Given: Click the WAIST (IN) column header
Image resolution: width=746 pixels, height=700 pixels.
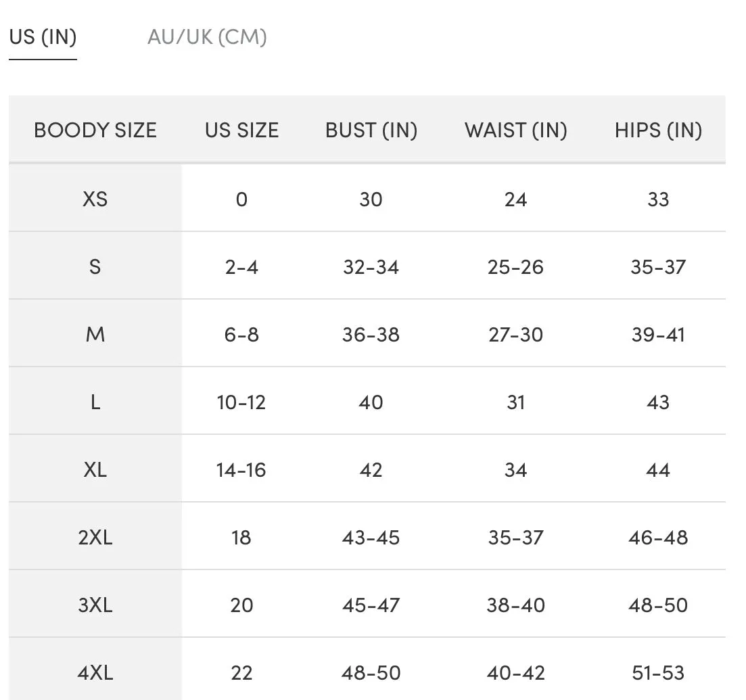Looking at the screenshot, I should coord(516,130).
